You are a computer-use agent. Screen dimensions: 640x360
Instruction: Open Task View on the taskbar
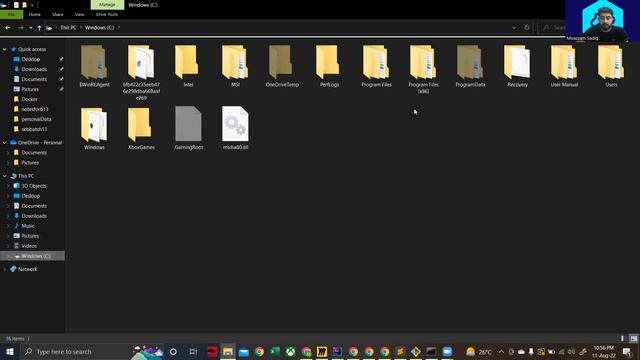(x=193, y=351)
